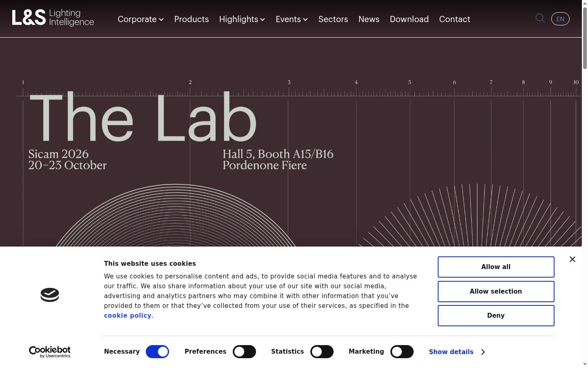
Task: Enable the Statistics cookies switch
Action: point(322,352)
